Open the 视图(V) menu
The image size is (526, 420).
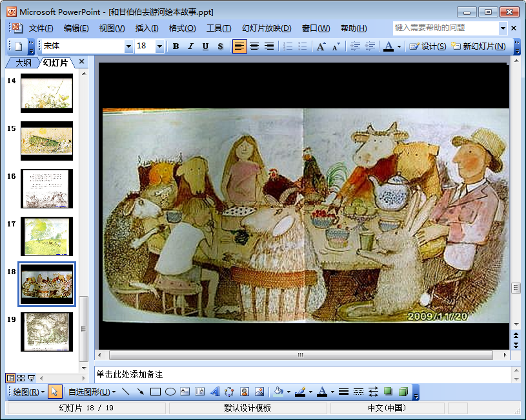[x=112, y=28]
